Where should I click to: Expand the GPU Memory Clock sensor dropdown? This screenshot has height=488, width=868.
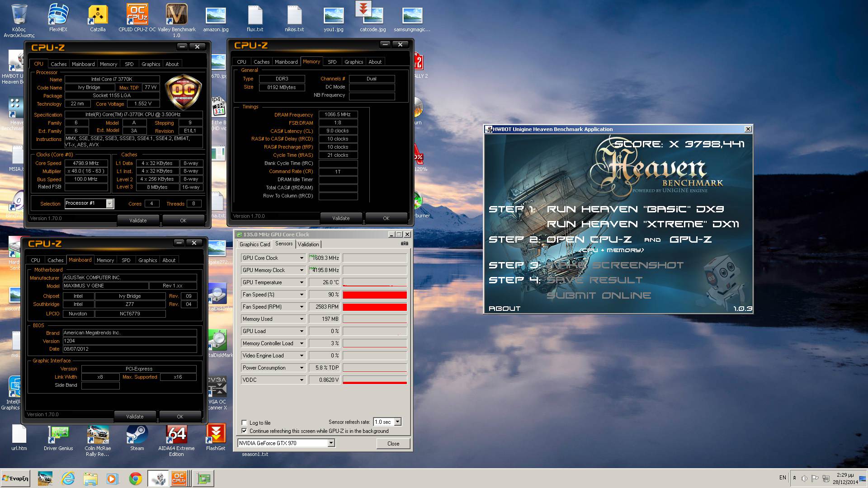[302, 270]
